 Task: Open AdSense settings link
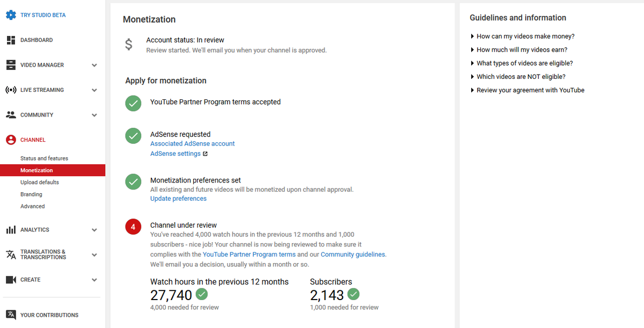click(x=175, y=154)
